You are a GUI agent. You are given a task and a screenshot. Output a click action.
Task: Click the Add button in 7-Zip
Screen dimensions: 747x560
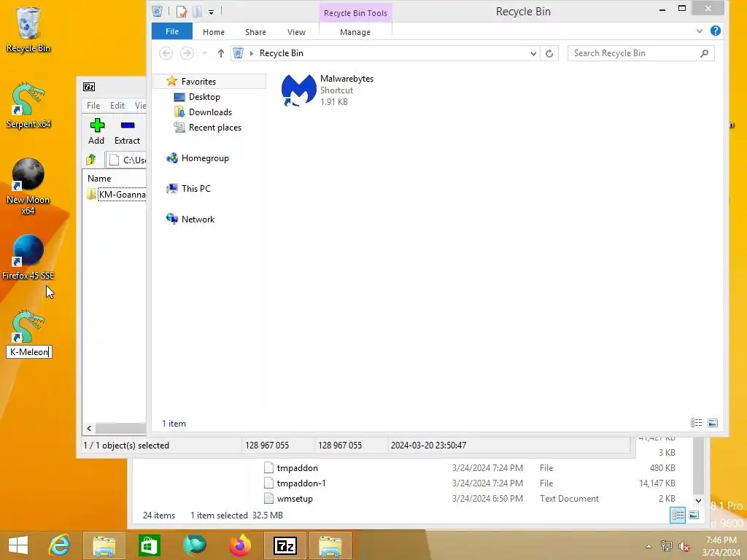(97, 131)
